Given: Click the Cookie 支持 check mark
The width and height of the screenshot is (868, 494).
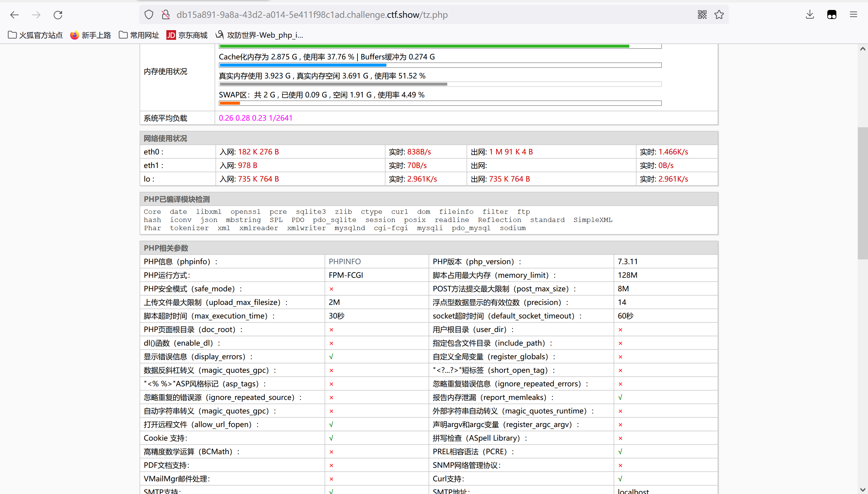Looking at the screenshot, I should (x=331, y=438).
